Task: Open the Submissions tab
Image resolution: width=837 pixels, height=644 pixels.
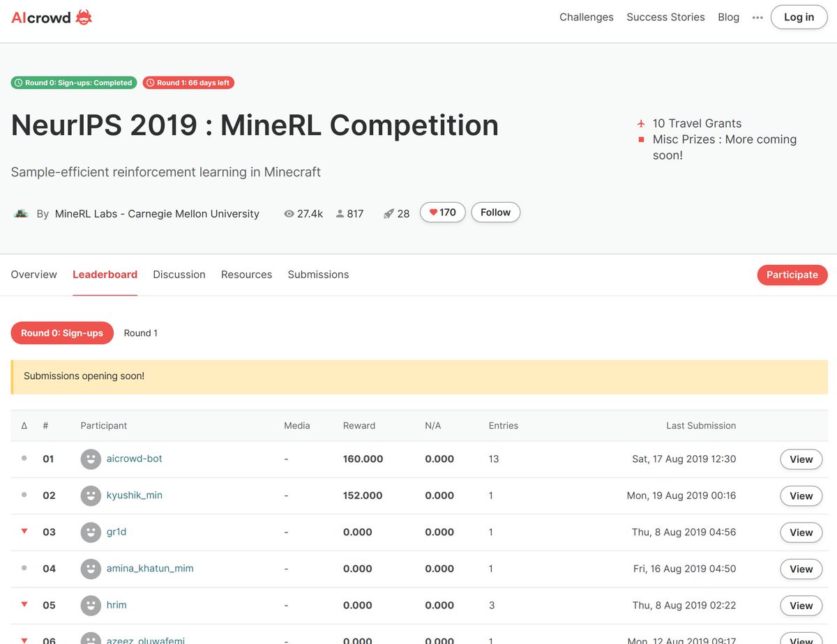Action: (x=318, y=275)
